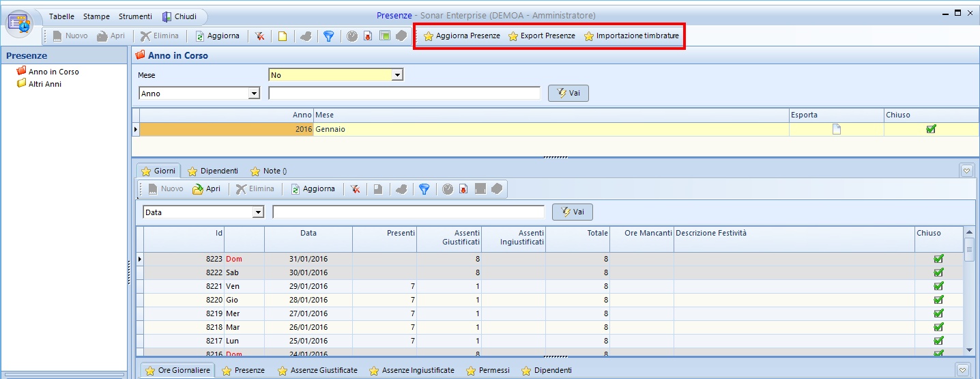Open the Data search field dropdown
This screenshot has width=980, height=379.
tap(258, 212)
